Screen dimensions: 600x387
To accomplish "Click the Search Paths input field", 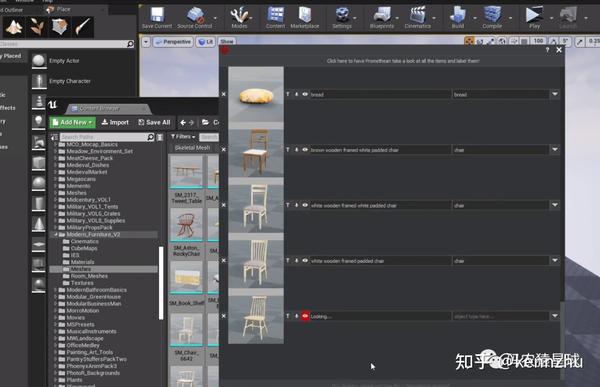I will coord(104,137).
